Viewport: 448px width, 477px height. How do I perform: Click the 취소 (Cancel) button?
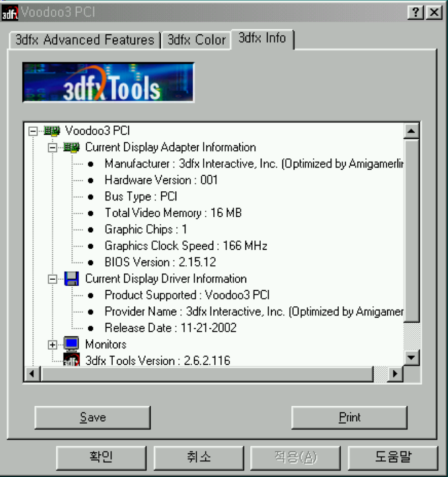click(x=199, y=457)
